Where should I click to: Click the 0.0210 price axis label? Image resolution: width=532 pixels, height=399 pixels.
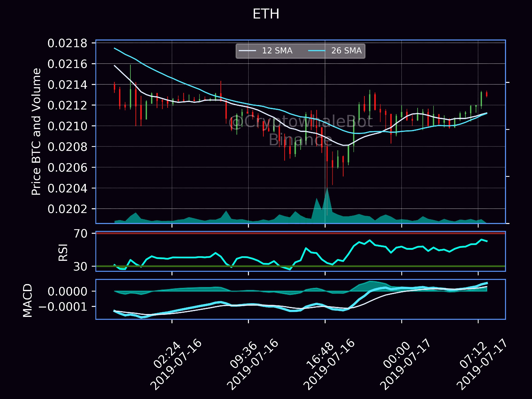pos(67,126)
